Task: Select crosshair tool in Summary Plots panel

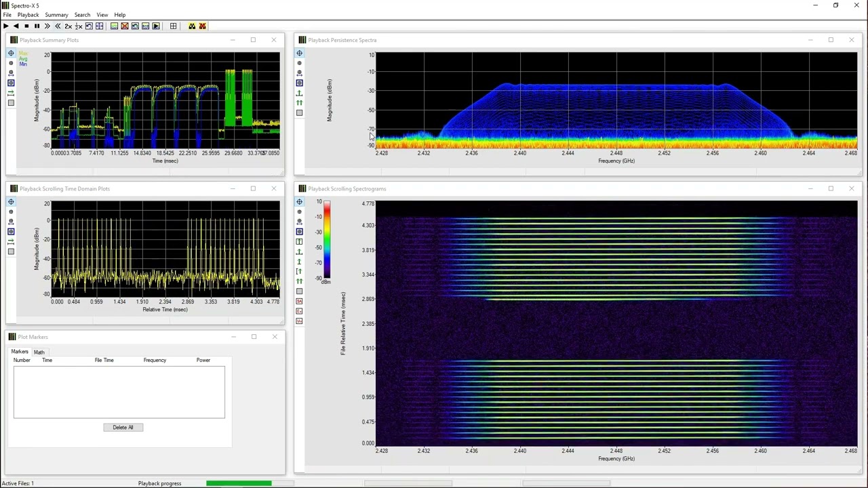Action: tap(11, 53)
